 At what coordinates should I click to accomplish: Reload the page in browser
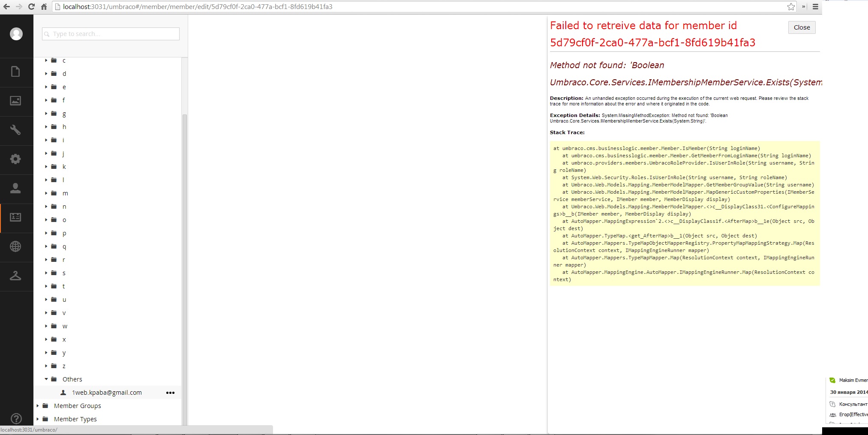coord(31,6)
